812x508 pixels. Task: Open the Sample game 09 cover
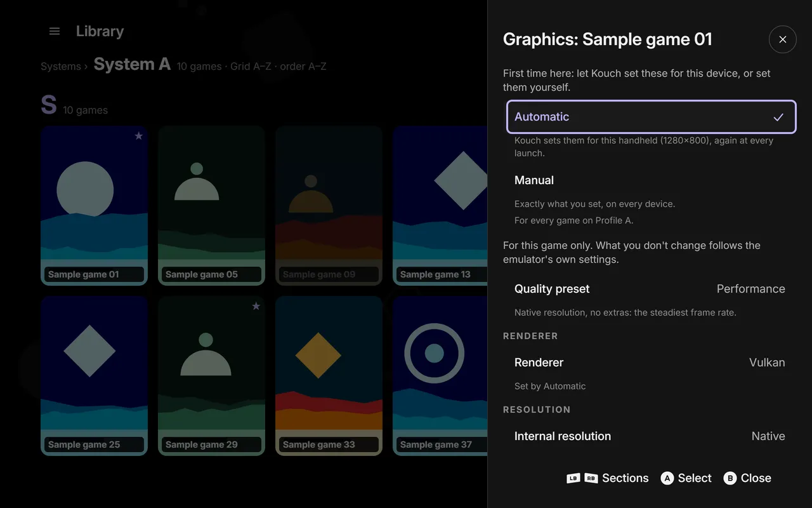(329, 206)
